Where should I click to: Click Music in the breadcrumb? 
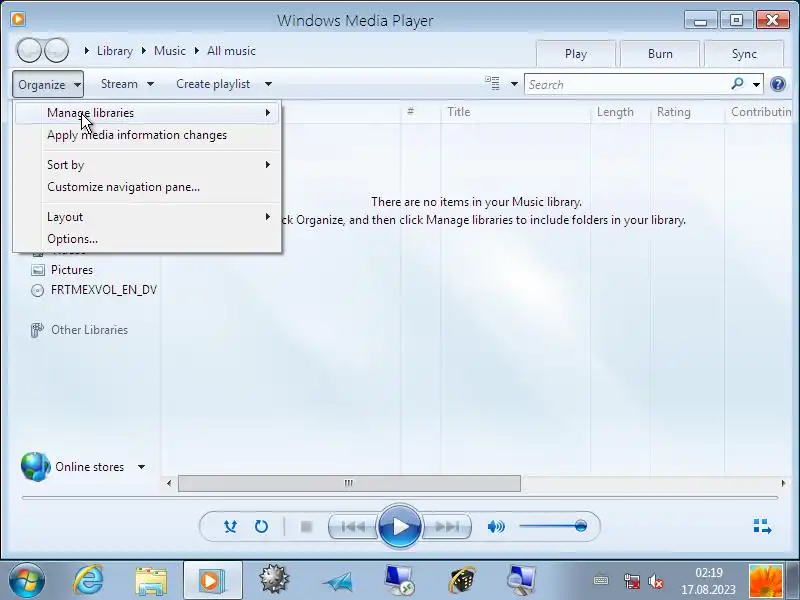click(x=170, y=51)
